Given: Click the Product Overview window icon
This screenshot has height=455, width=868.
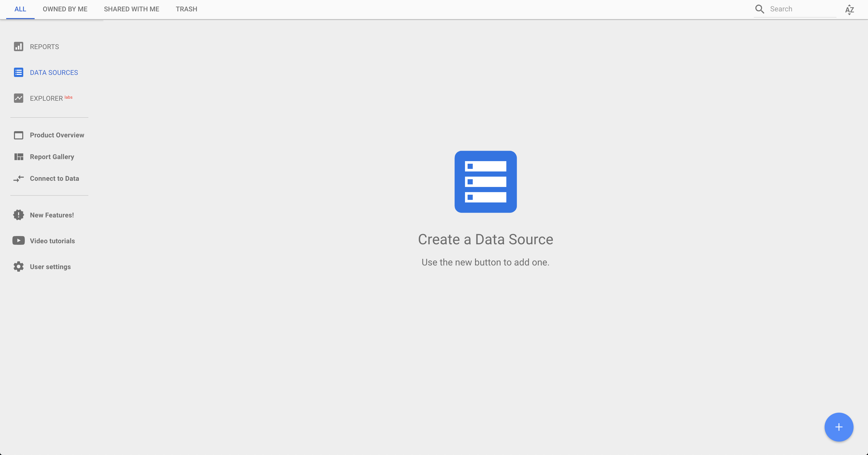Looking at the screenshot, I should 19,135.
